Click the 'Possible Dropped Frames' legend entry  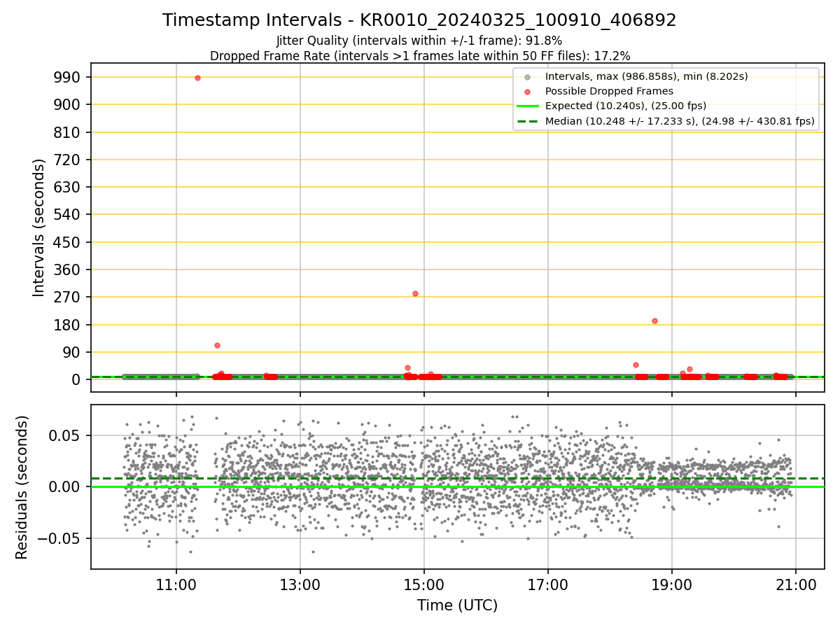pyautogui.click(x=609, y=91)
